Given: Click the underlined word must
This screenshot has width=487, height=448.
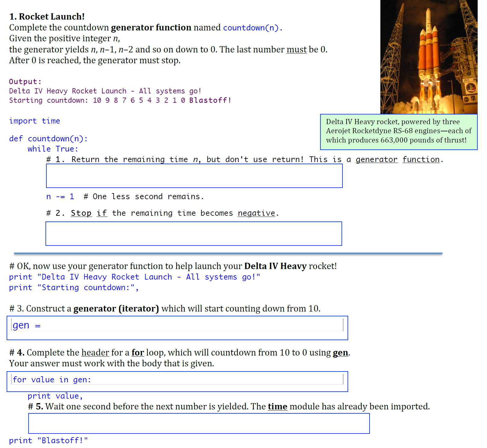Looking at the screenshot, I should tap(296, 49).
